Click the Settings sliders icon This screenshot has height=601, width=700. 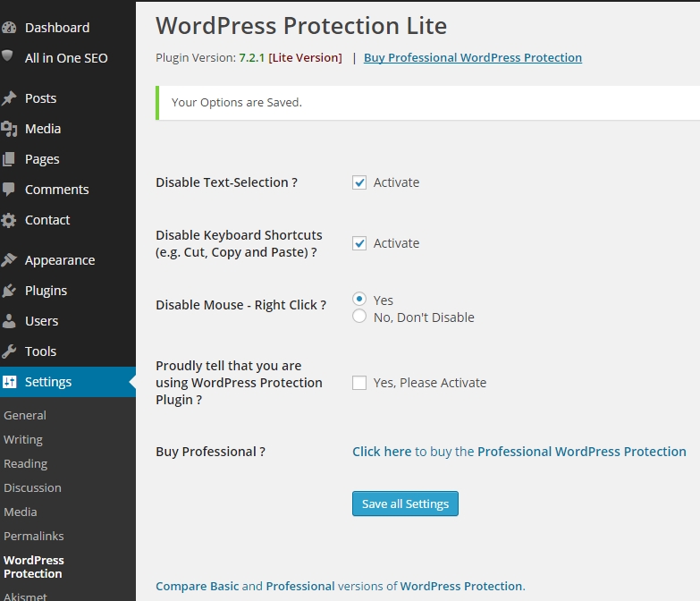[9, 382]
